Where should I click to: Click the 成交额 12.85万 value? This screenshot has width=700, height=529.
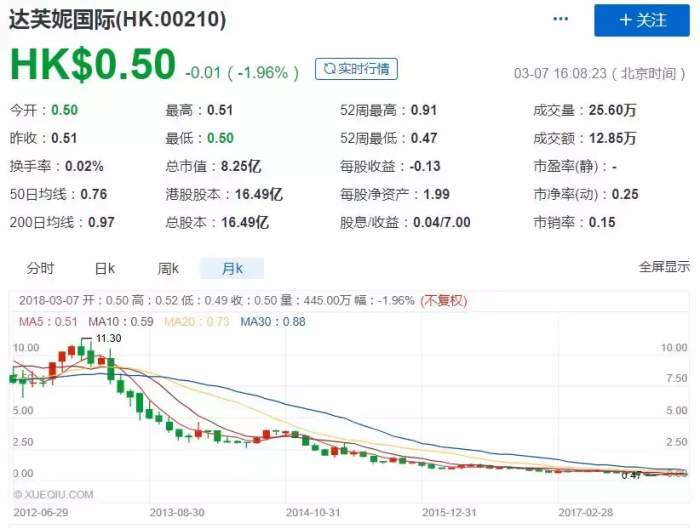pos(612,138)
